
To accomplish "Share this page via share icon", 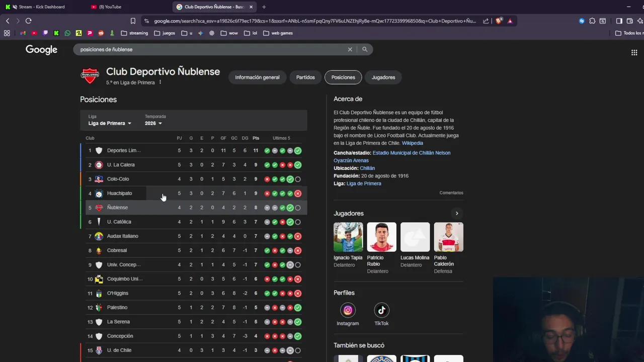I will click(x=486, y=21).
